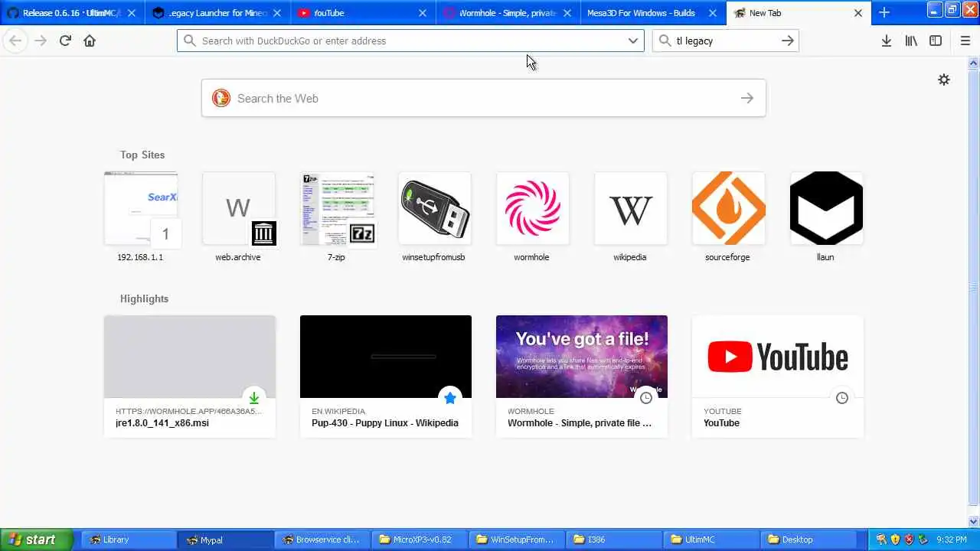Click the Search the Web box
The width and height of the screenshot is (980, 551).
484,98
